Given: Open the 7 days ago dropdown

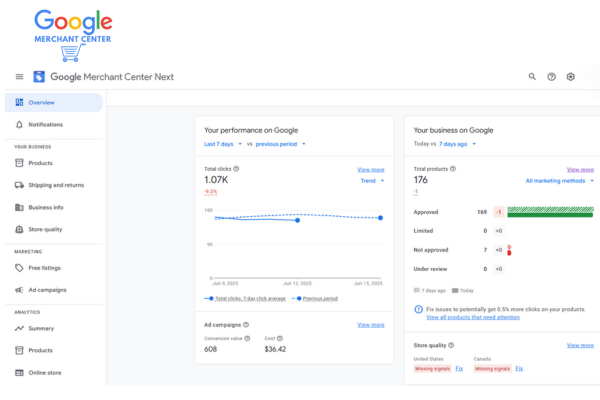Looking at the screenshot, I should [457, 144].
